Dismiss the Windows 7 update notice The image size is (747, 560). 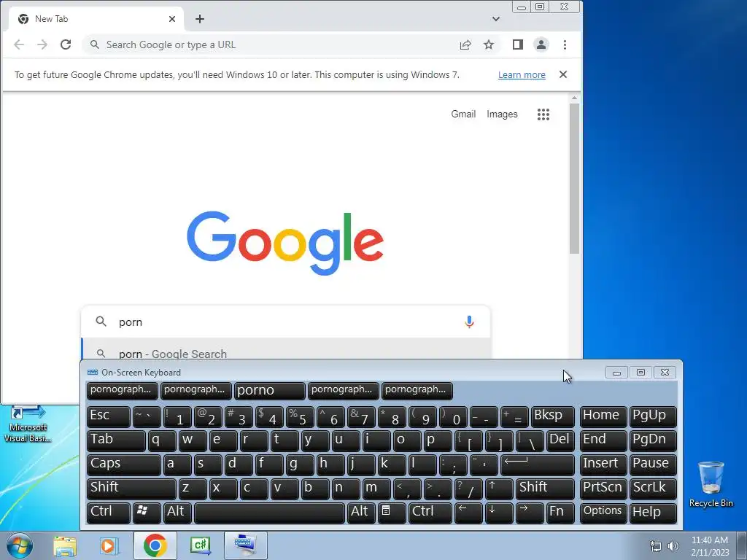(563, 75)
